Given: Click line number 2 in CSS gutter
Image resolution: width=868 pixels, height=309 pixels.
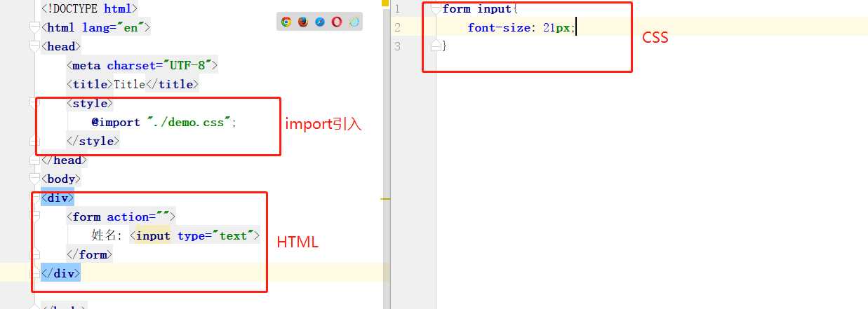Looking at the screenshot, I should point(397,28).
